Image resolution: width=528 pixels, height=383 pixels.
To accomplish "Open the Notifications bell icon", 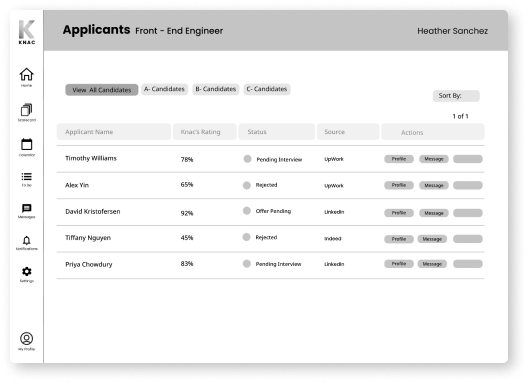I will click(27, 240).
